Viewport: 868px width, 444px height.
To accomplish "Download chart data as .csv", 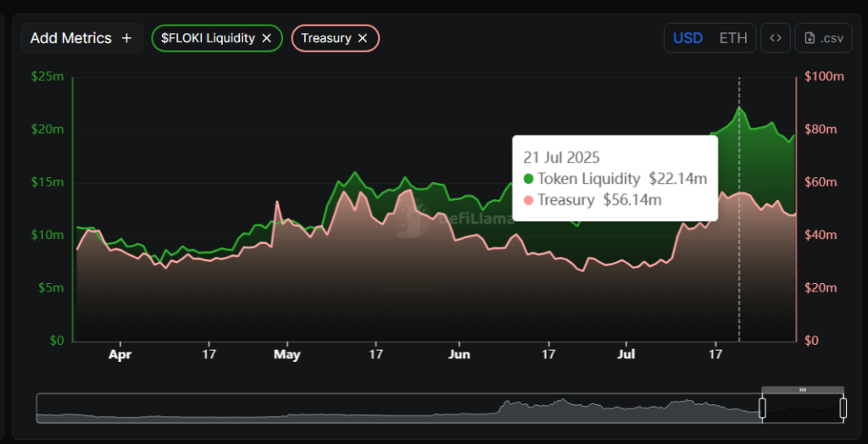I will coord(823,38).
